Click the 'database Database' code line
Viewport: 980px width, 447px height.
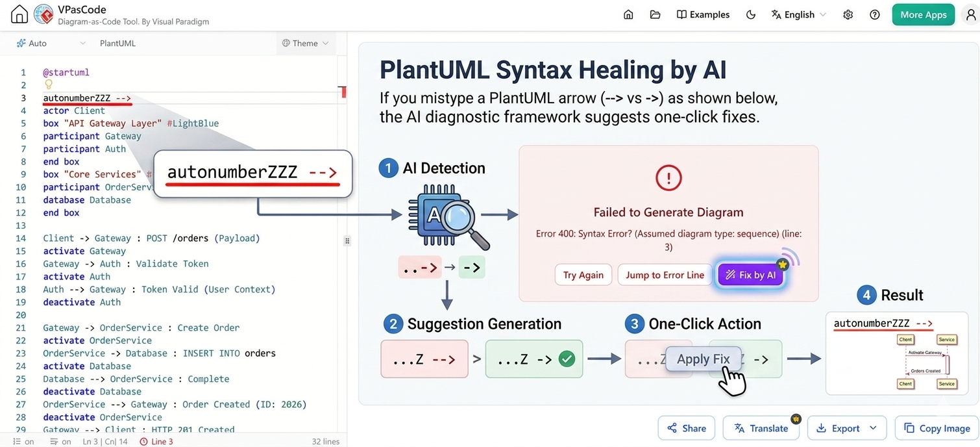point(87,199)
